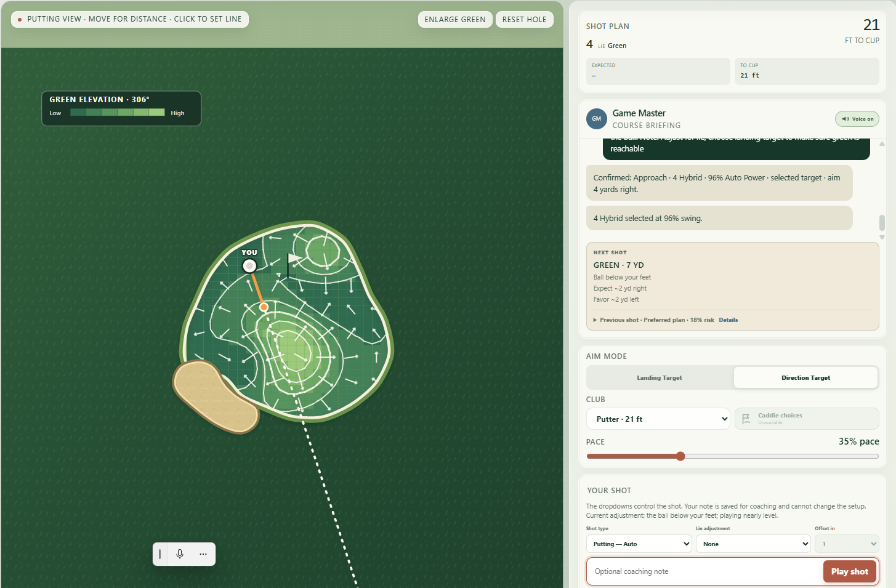Click the 'Ball below your feet' text
This screenshot has width=896, height=588.
[622, 277]
